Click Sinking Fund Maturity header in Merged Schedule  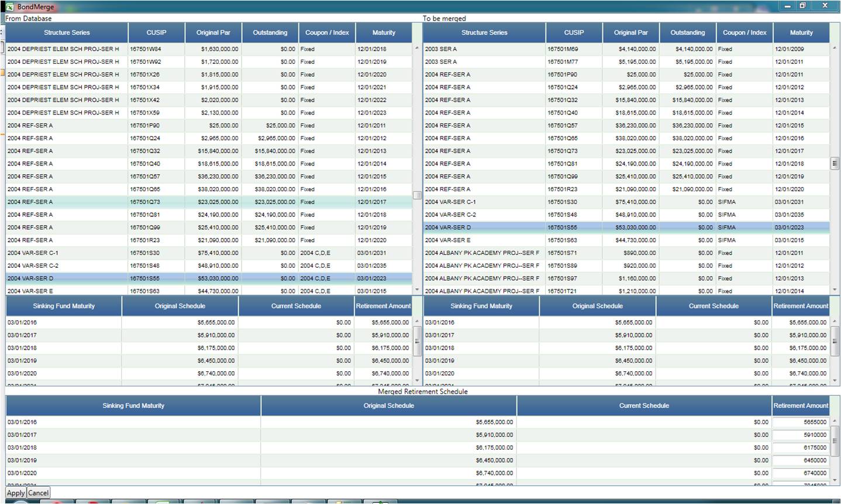[x=133, y=406]
